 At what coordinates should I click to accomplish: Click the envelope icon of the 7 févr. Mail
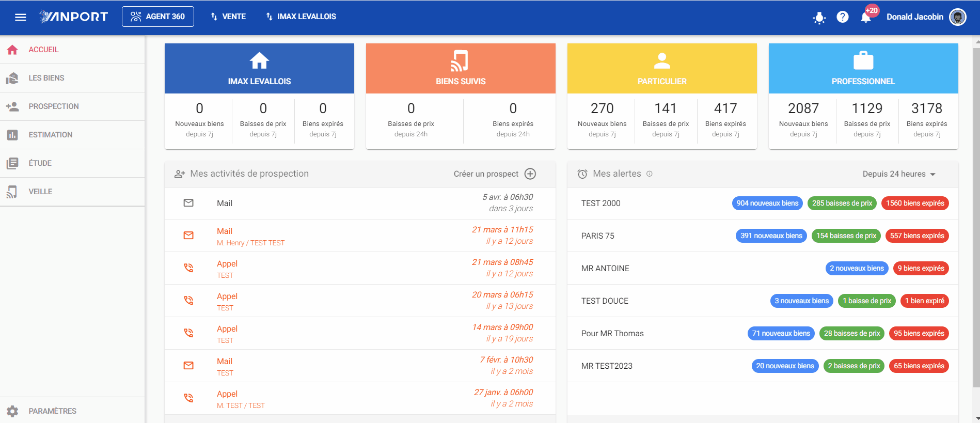coord(188,366)
